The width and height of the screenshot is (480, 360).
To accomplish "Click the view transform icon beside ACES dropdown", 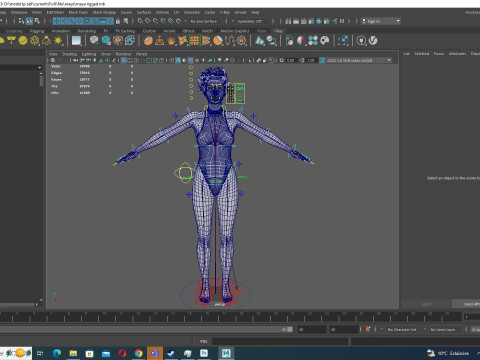I will pyautogui.click(x=322, y=60).
